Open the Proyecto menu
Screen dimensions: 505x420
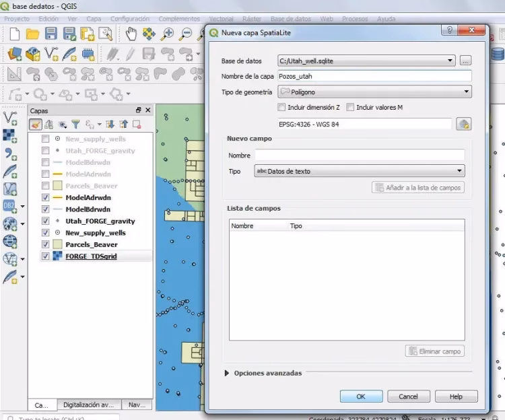17,19
